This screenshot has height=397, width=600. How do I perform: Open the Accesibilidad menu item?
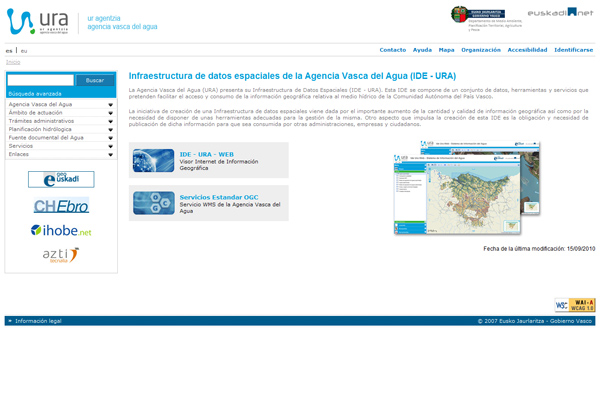(527, 50)
